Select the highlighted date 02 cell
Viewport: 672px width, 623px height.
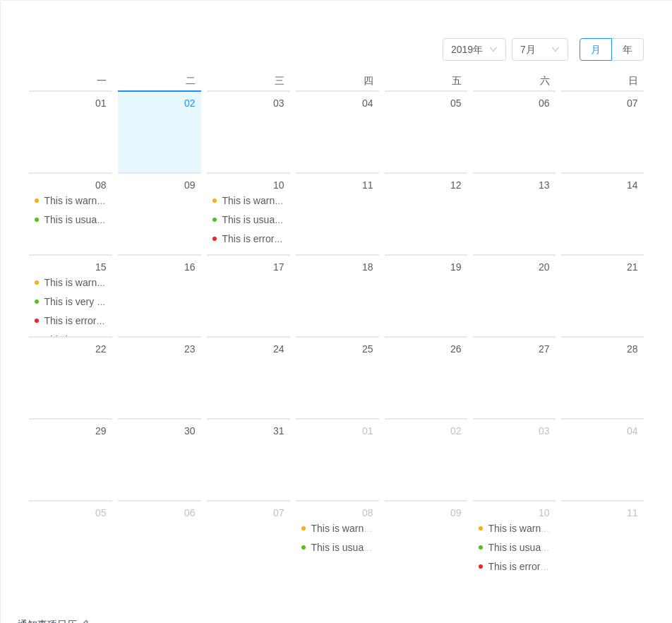159,131
